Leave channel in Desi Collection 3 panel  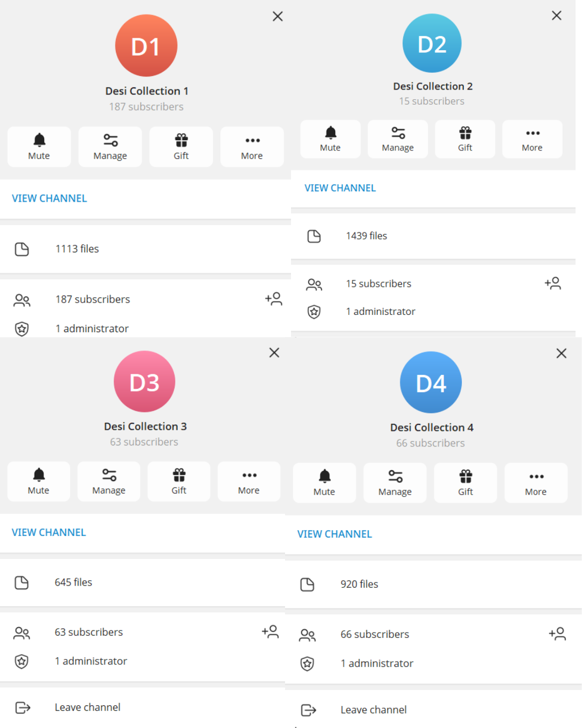[142, 708]
